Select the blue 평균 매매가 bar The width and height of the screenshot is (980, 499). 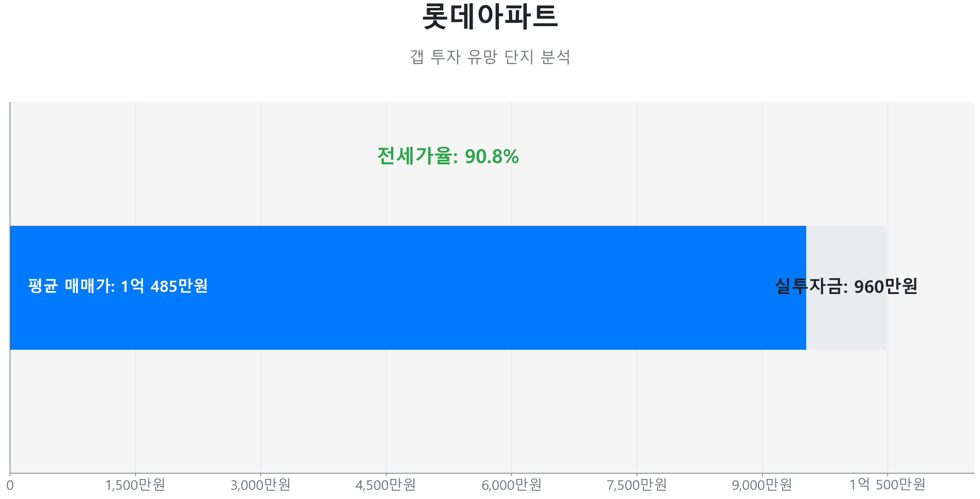[457, 316]
